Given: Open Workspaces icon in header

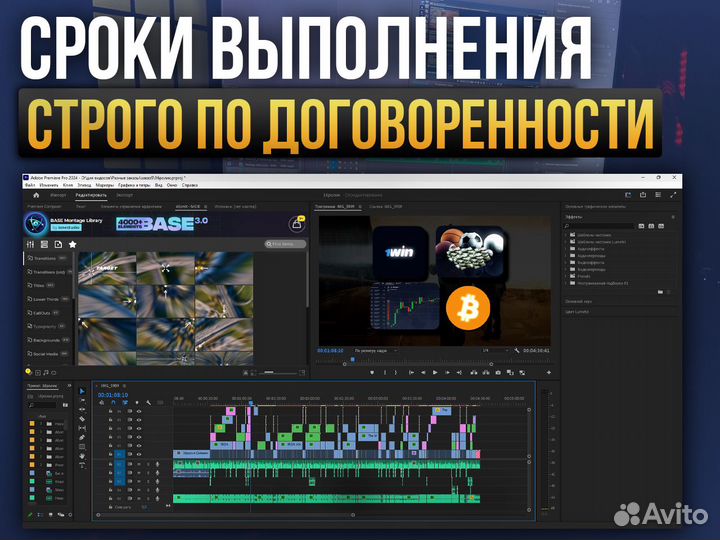Looking at the screenshot, I should coord(658,195).
